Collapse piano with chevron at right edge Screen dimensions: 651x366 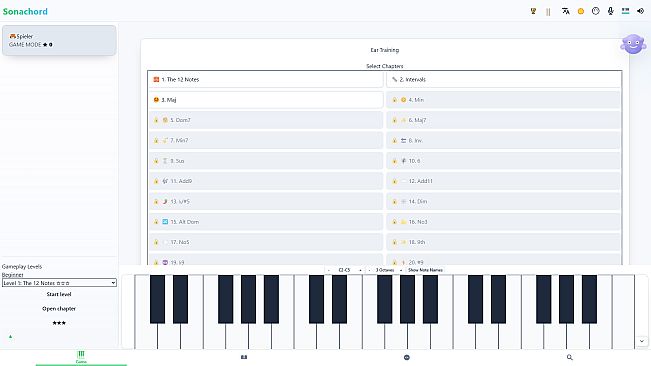coord(642,341)
